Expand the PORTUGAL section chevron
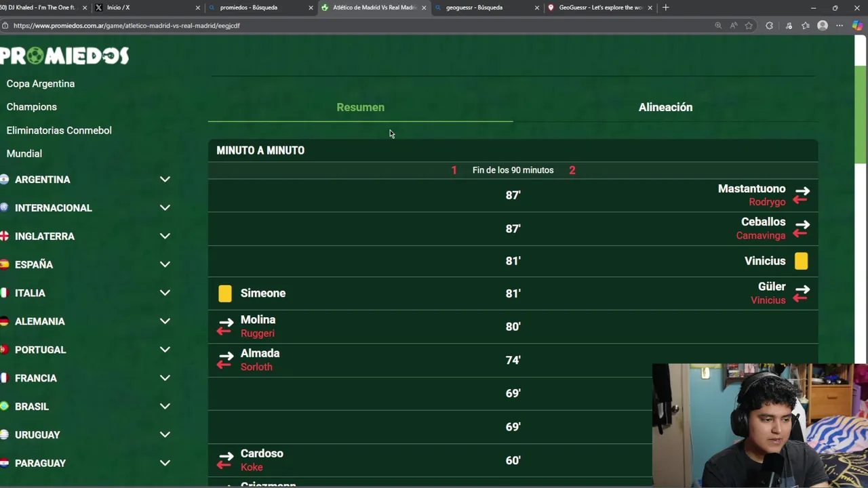This screenshot has height=488, width=868. pyautogui.click(x=165, y=350)
